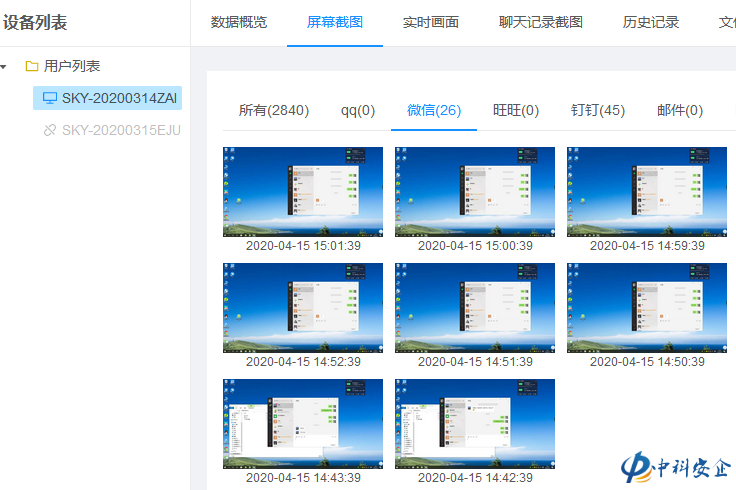Image resolution: width=736 pixels, height=490 pixels.
Task: Click the 设备列表 heading
Action: [x=35, y=23]
